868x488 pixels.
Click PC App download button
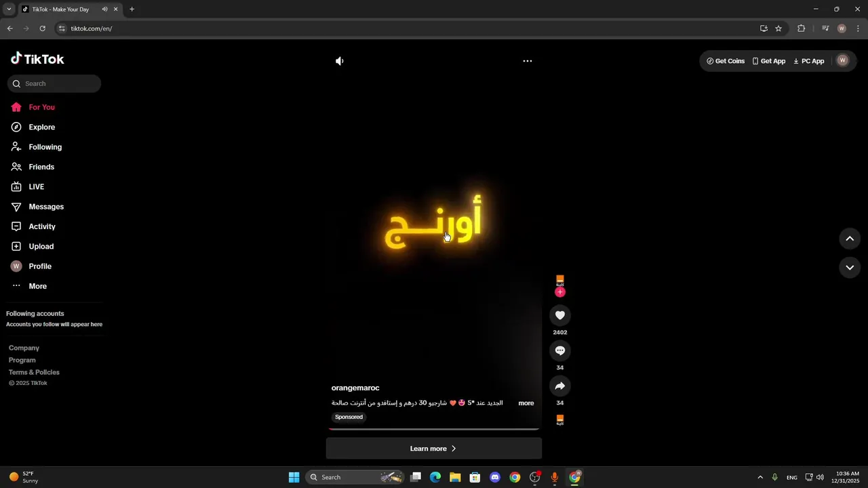point(808,61)
